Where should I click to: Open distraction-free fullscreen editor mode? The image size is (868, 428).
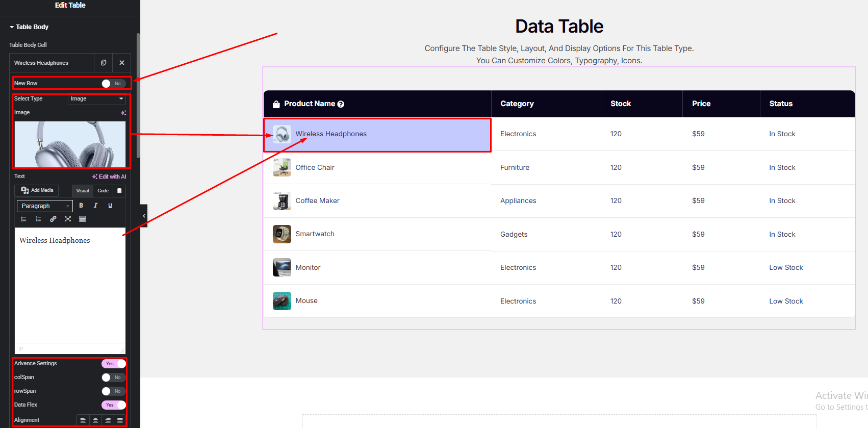click(68, 219)
